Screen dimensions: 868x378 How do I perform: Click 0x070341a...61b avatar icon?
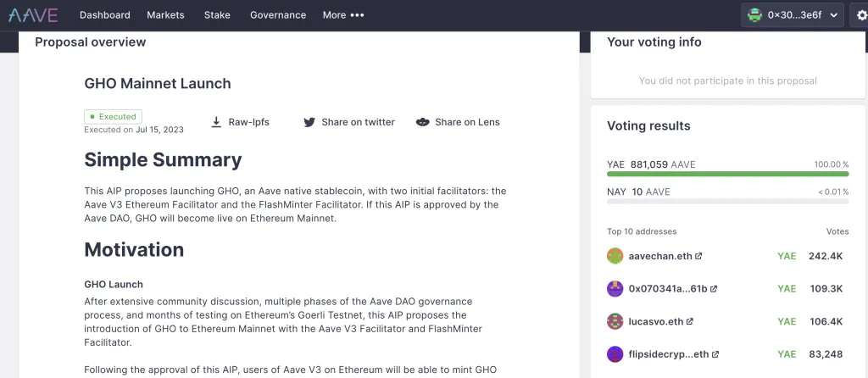point(615,288)
